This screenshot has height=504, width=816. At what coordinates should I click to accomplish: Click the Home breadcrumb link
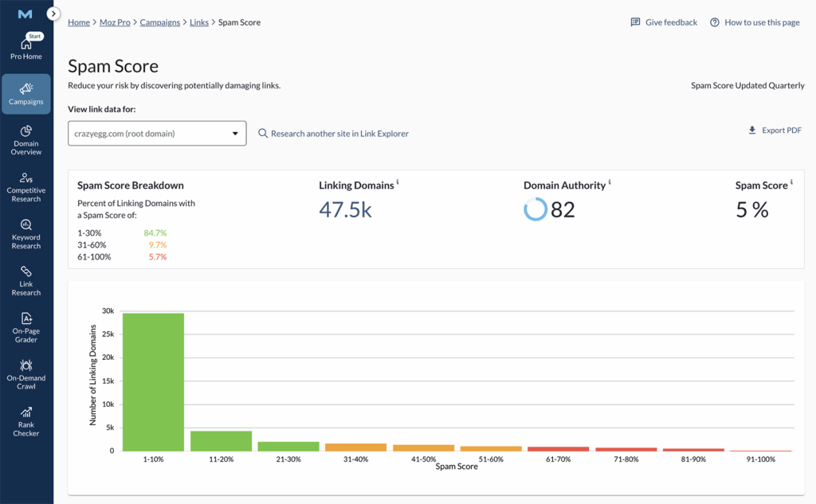[79, 22]
